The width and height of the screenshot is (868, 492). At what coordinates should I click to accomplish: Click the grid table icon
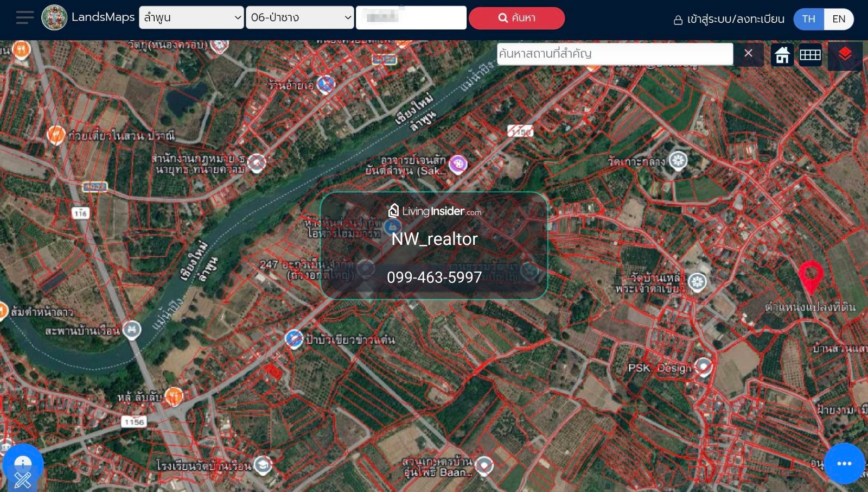[x=810, y=55]
